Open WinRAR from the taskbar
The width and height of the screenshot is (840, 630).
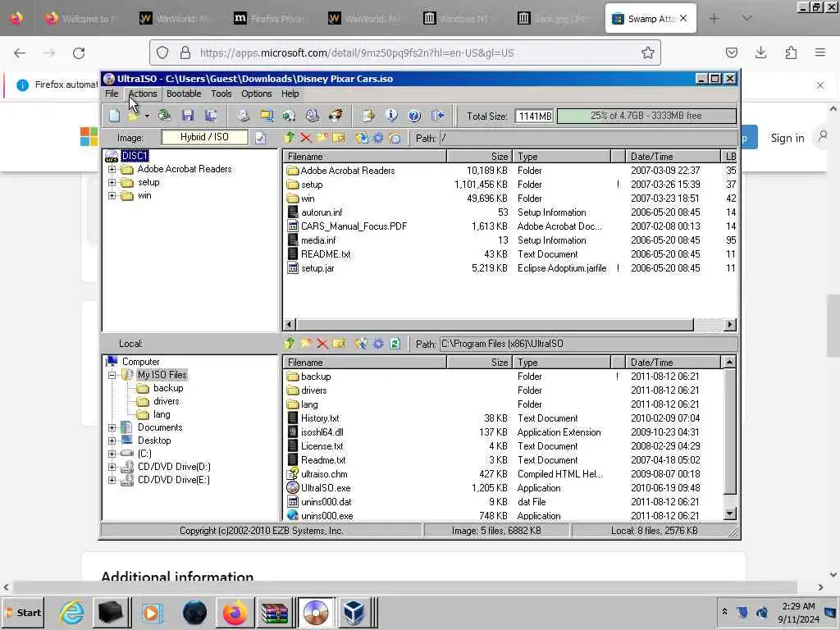(x=274, y=612)
